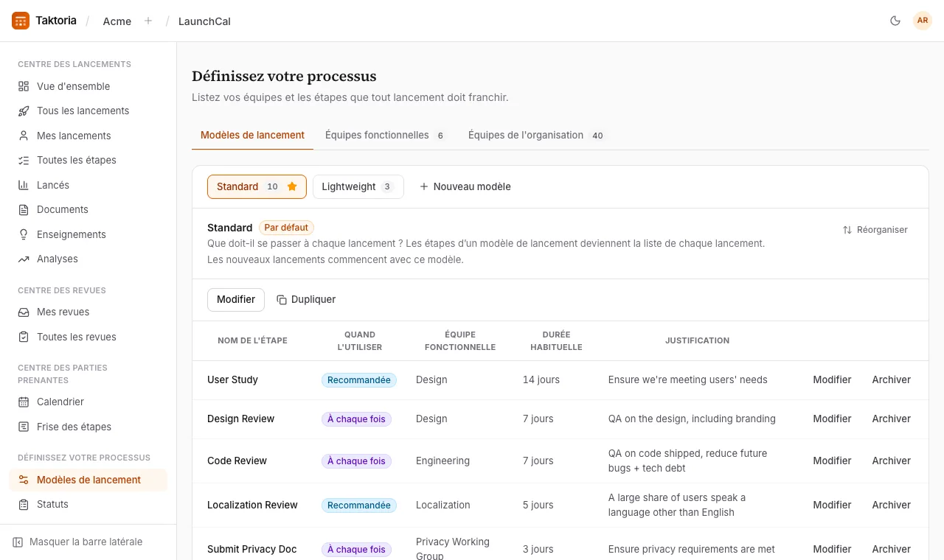Viewport: 944px width, 560px height.
Task: Click the Taktoria logo icon
Action: (x=21, y=21)
